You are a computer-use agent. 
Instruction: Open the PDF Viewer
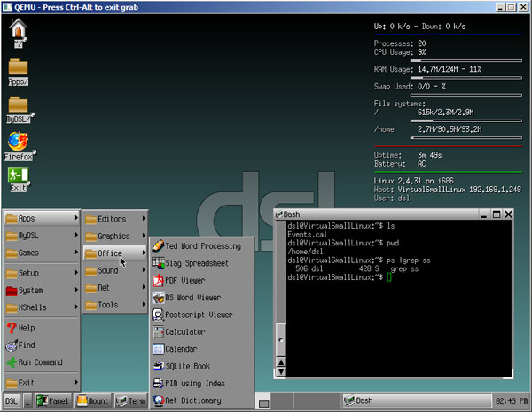pos(202,281)
